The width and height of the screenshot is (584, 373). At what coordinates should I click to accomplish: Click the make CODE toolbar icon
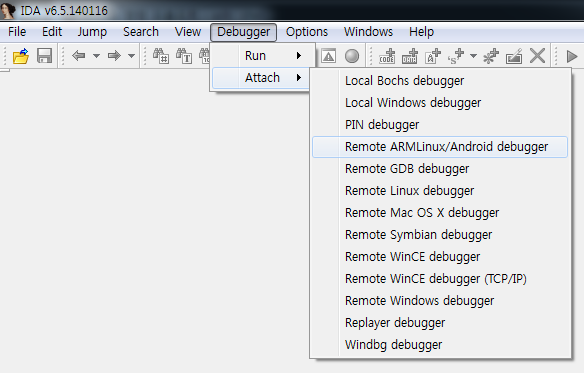(387, 56)
